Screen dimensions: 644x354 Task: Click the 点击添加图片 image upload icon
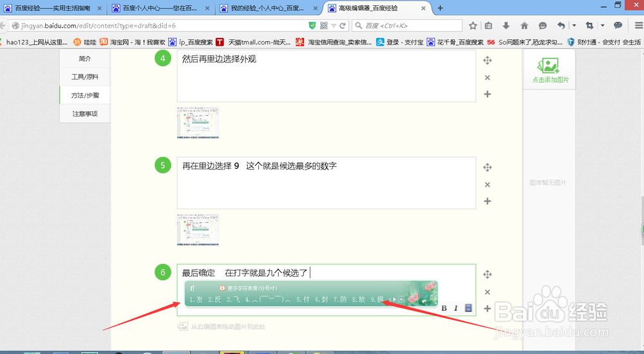point(548,70)
